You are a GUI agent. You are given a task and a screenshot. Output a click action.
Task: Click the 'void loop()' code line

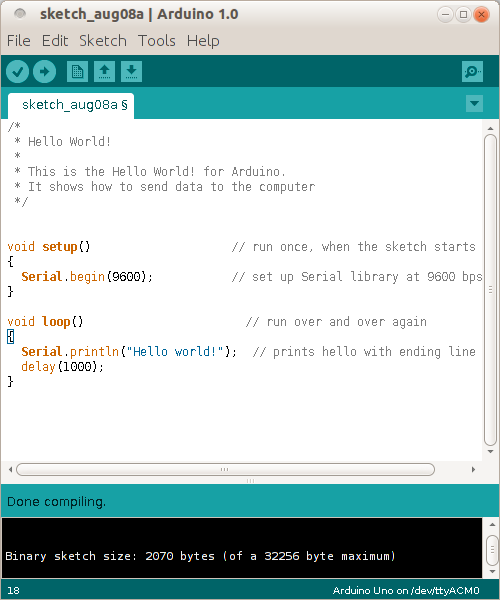coord(45,322)
